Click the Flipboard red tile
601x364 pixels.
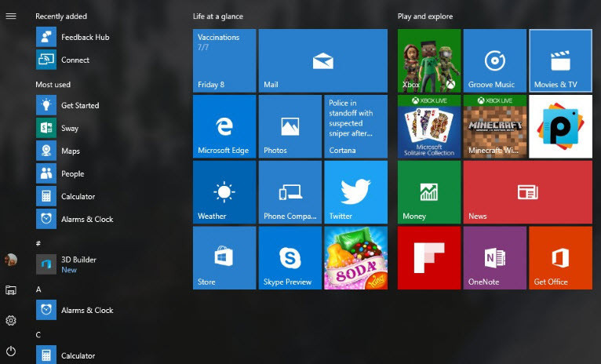point(428,258)
